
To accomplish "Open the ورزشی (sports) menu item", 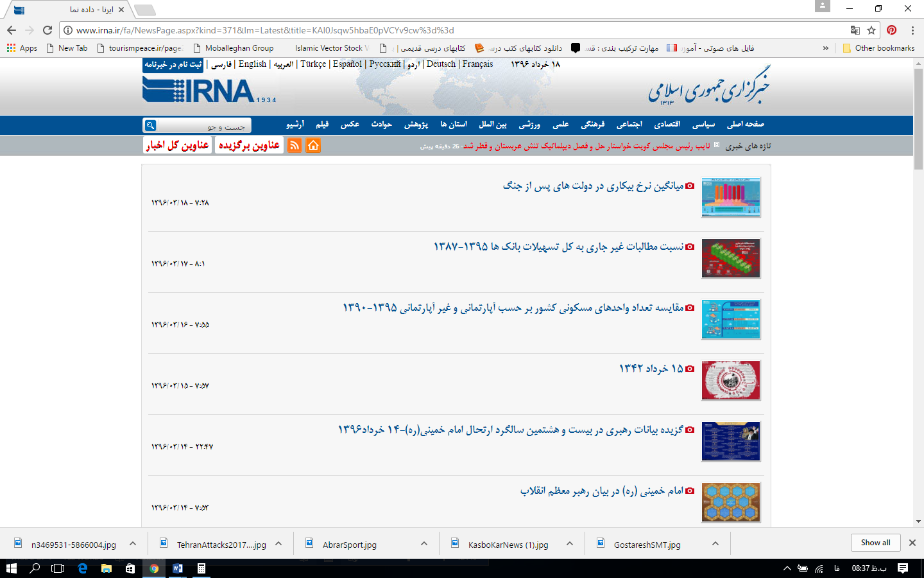I will point(529,125).
